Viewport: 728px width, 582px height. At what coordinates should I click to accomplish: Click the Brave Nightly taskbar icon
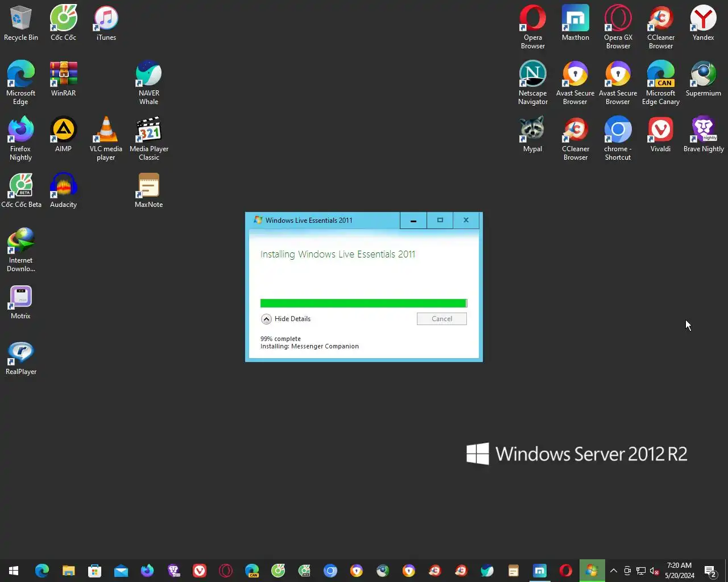coord(173,571)
